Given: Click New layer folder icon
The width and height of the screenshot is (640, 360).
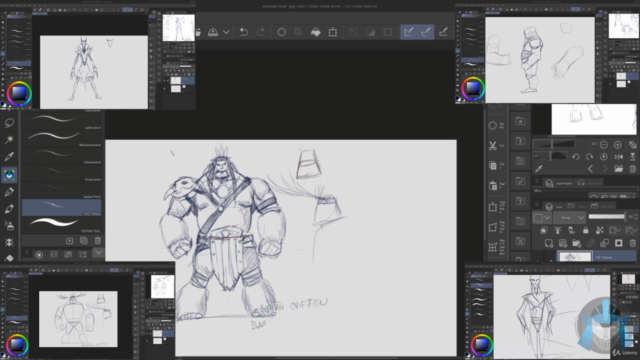Looking at the screenshot, I should 576,244.
